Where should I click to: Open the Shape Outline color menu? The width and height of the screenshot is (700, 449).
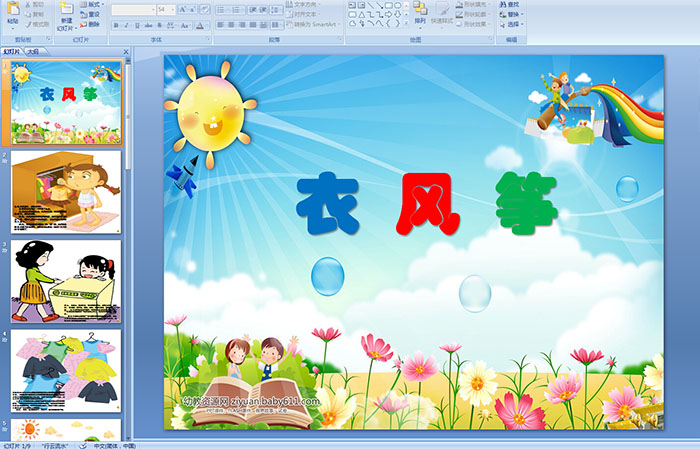click(473, 14)
